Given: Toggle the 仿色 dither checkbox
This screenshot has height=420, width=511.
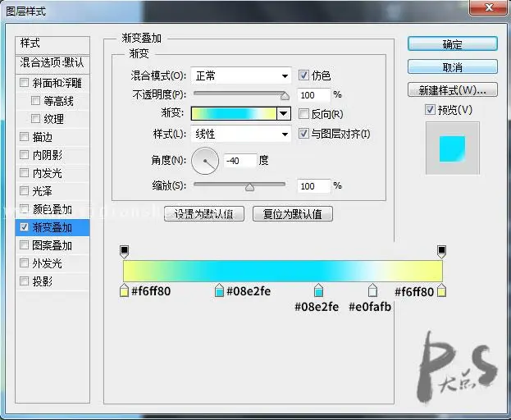Looking at the screenshot, I should tap(303, 75).
